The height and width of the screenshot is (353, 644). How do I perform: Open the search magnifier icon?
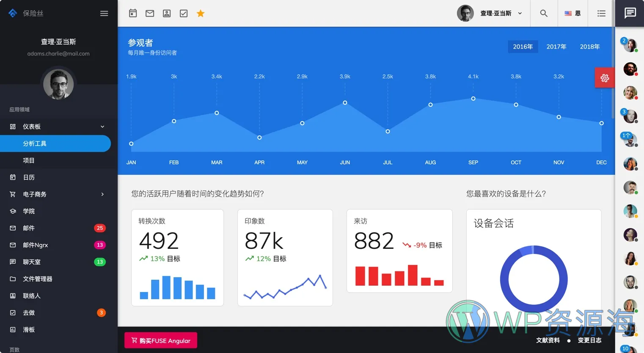(x=544, y=13)
